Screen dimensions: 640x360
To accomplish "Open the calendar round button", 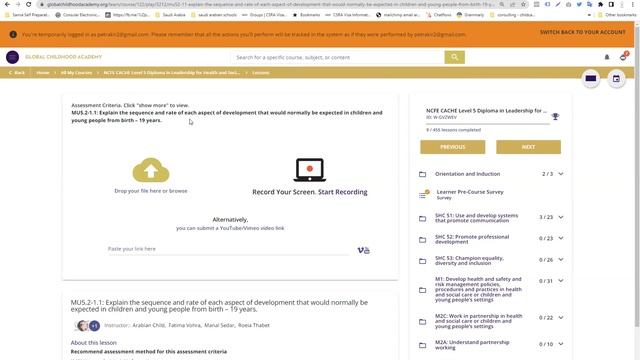I will pyautogui.click(x=616, y=79).
